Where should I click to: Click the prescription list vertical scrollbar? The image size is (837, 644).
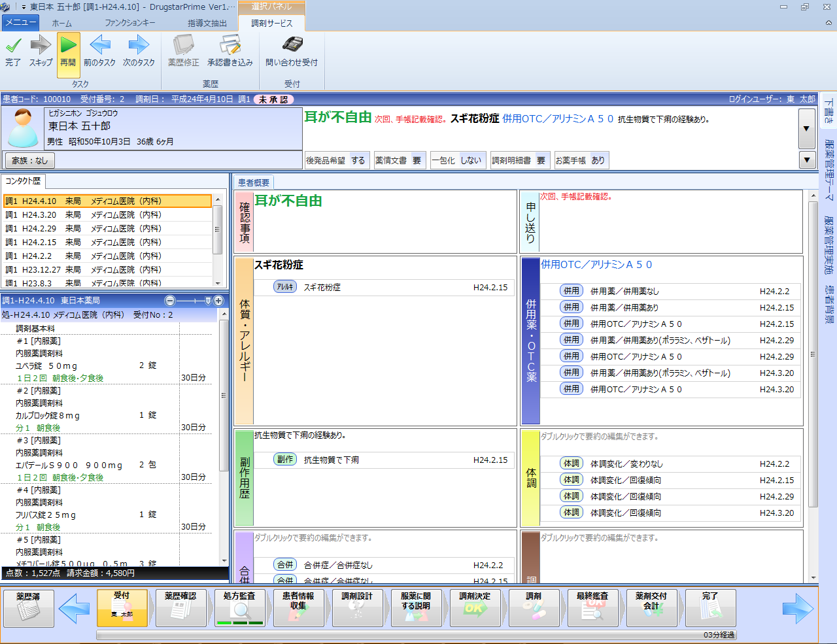point(224,395)
